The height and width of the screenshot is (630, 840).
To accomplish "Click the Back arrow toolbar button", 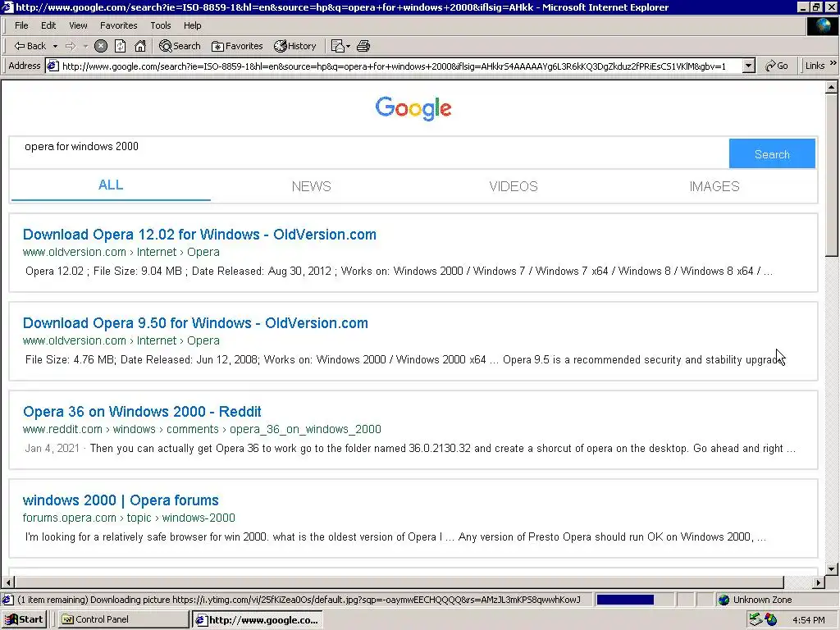I will pyautogui.click(x=30, y=46).
